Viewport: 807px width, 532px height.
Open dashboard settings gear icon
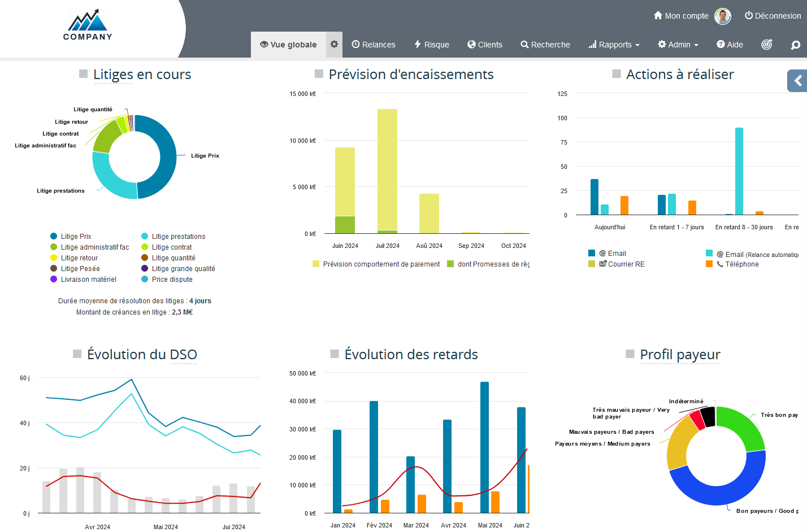pos(335,44)
